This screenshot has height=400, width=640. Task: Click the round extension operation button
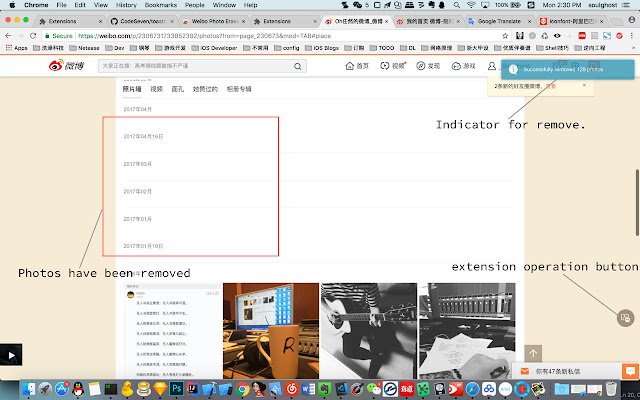625,318
